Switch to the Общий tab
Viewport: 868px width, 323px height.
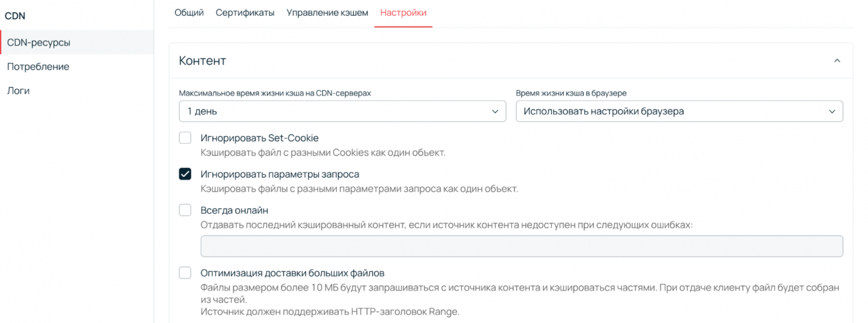coord(189,12)
